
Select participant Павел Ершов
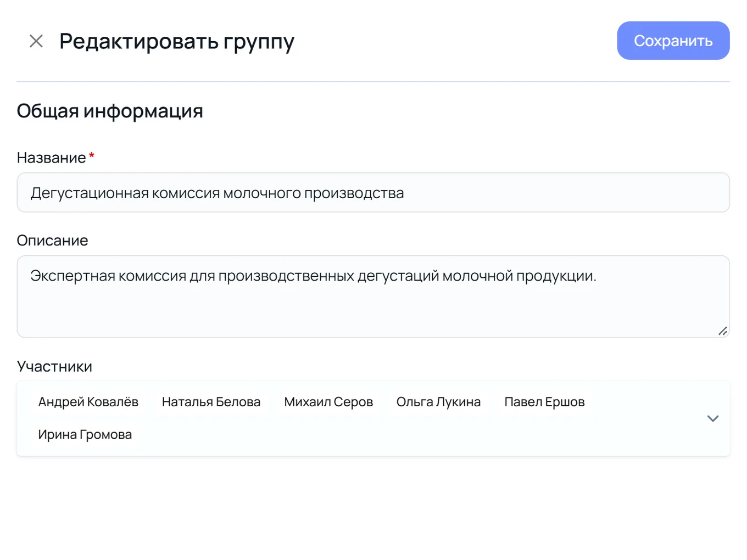pyautogui.click(x=544, y=402)
